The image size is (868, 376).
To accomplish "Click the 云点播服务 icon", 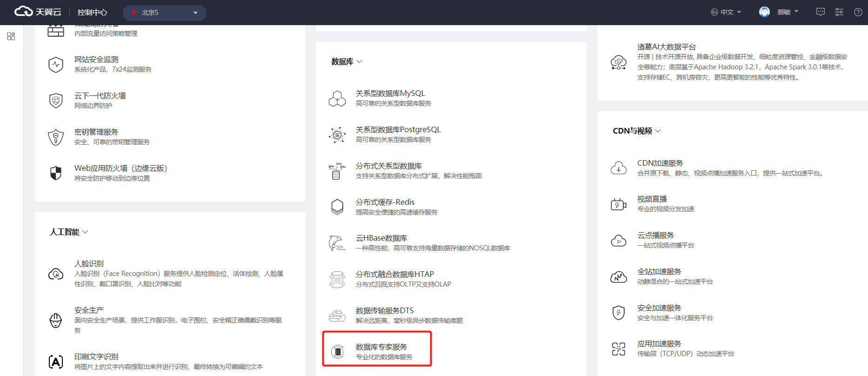I will [619, 240].
